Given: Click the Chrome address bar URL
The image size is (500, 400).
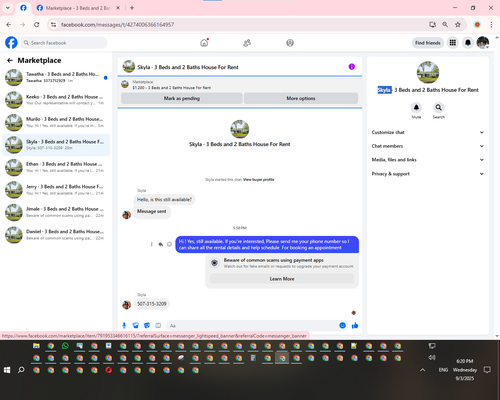Looking at the screenshot, I should (x=117, y=25).
